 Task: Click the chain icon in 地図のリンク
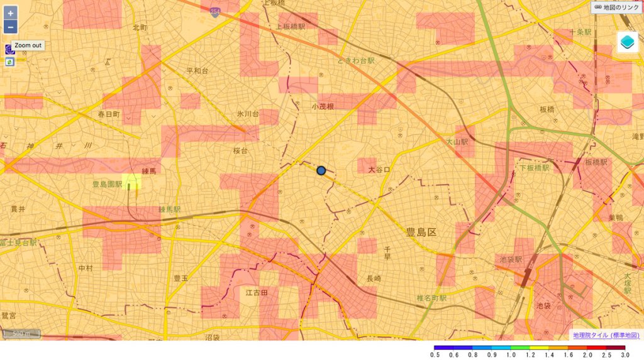tap(598, 8)
